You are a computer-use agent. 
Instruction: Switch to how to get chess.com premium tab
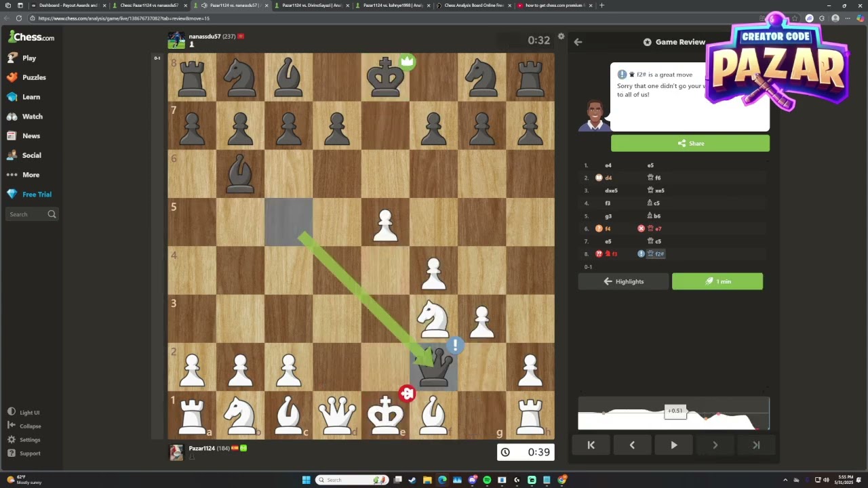pyautogui.click(x=553, y=5)
